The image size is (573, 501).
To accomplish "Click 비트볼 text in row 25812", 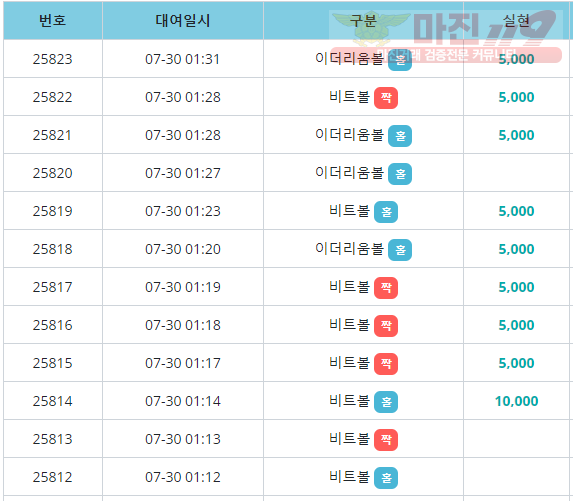I will point(349,477).
